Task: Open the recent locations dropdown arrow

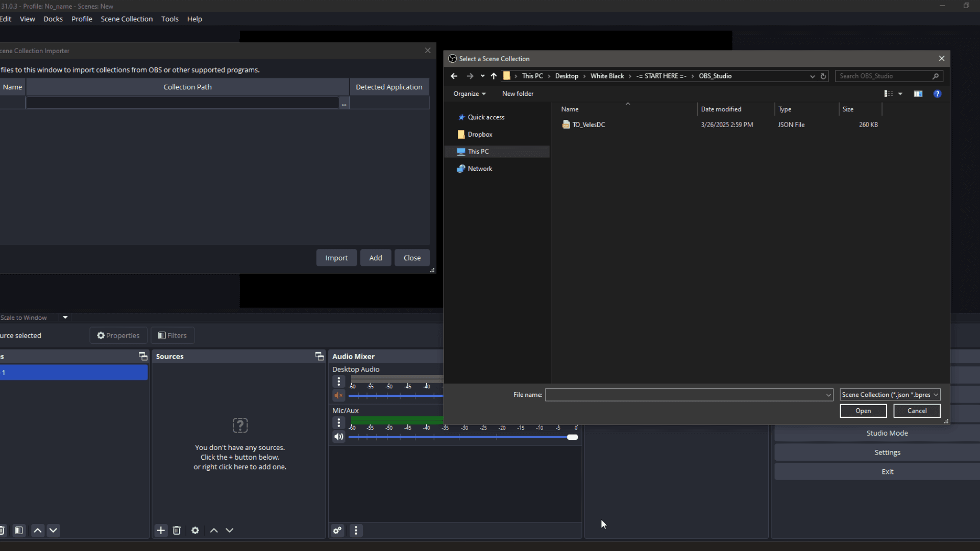Action: (x=482, y=76)
